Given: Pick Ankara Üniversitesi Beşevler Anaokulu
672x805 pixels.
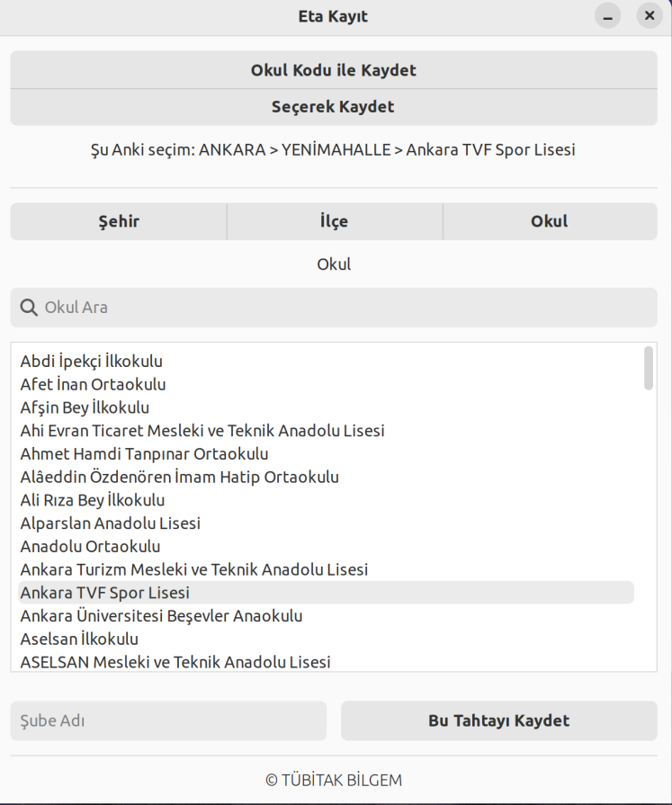Looking at the screenshot, I should (161, 616).
